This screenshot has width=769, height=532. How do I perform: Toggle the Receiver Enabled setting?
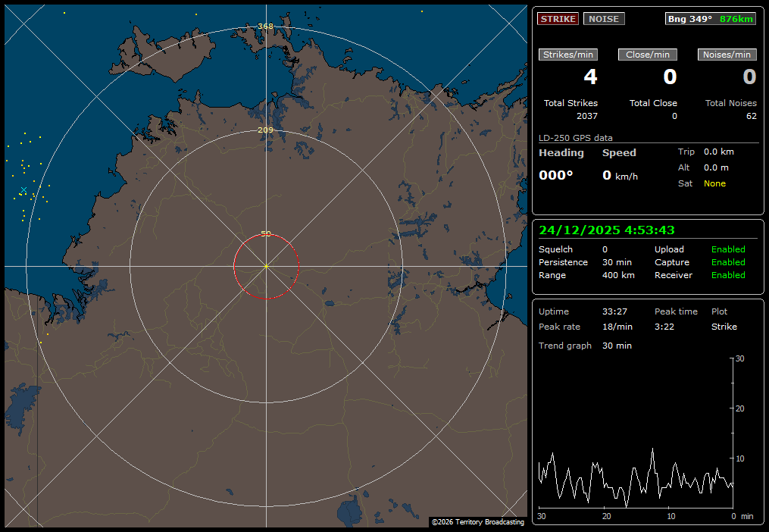(x=727, y=275)
